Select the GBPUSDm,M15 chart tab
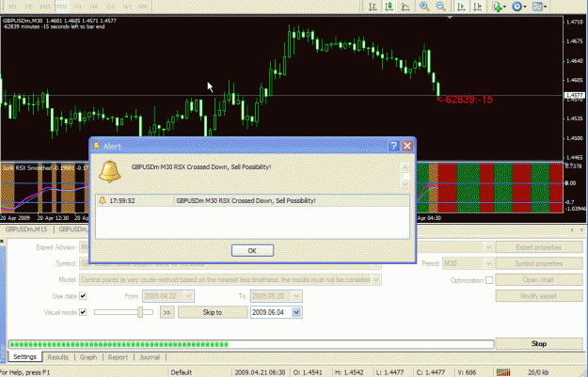Viewport: 588px width, 377px height. pyautogui.click(x=26, y=229)
